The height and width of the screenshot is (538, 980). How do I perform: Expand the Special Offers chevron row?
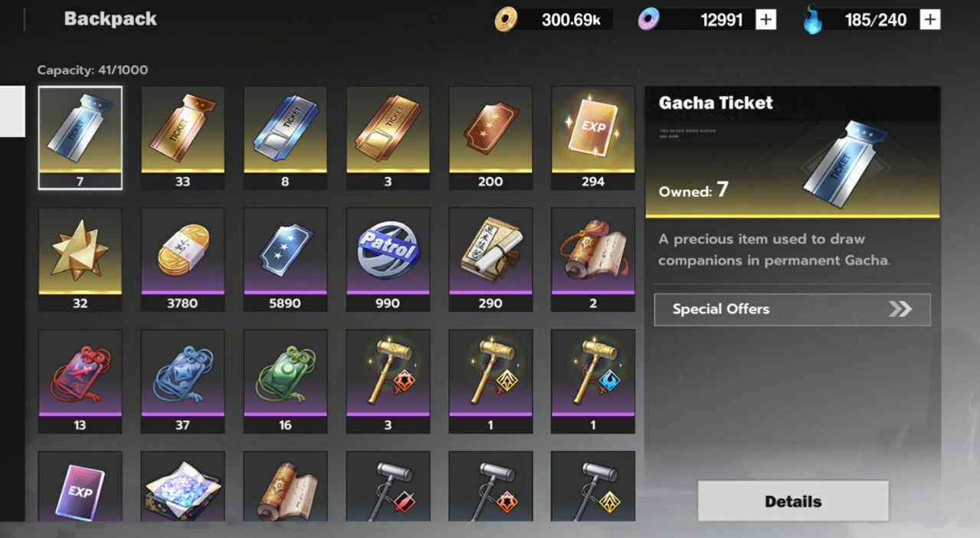(792, 310)
